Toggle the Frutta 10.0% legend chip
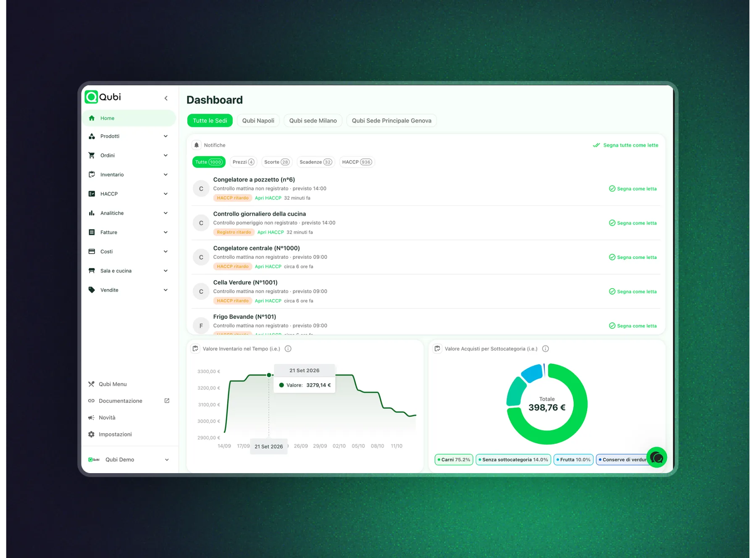 point(573,460)
